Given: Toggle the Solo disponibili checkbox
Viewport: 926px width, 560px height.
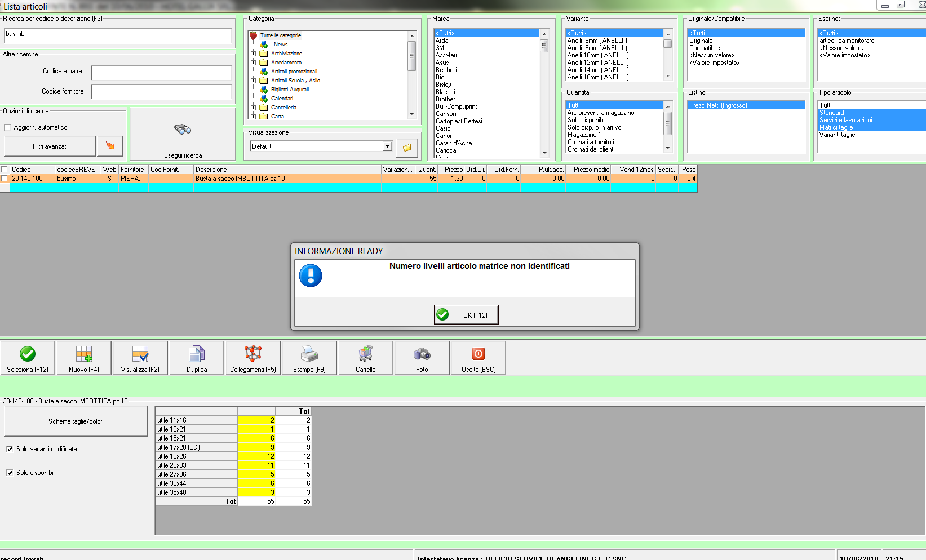Looking at the screenshot, I should pyautogui.click(x=10, y=473).
